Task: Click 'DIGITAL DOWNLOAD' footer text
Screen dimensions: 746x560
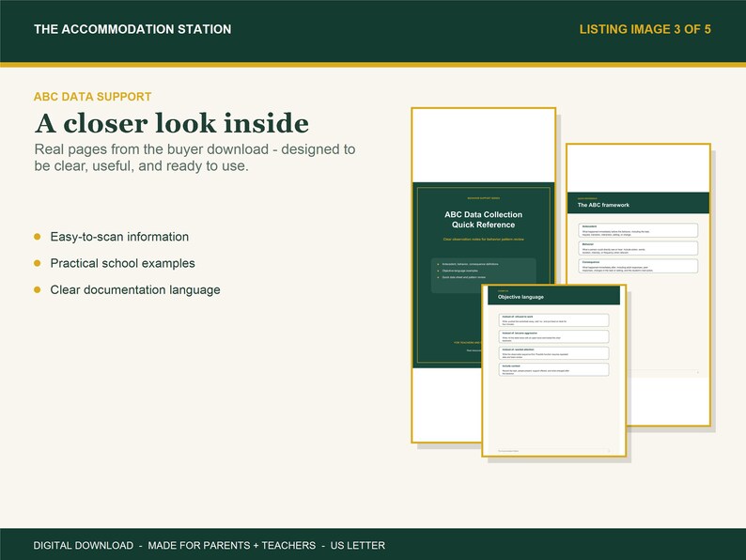Action: 84,545
